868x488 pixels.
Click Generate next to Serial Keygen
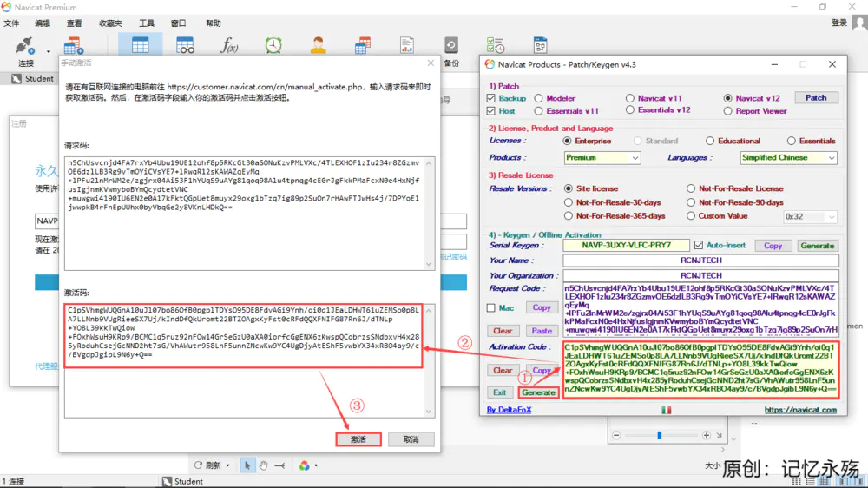817,246
